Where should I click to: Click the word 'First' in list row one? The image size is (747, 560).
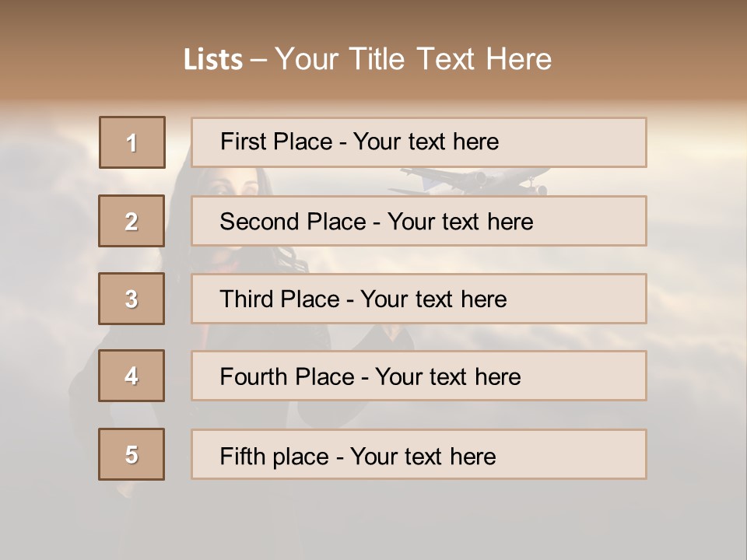click(x=242, y=142)
